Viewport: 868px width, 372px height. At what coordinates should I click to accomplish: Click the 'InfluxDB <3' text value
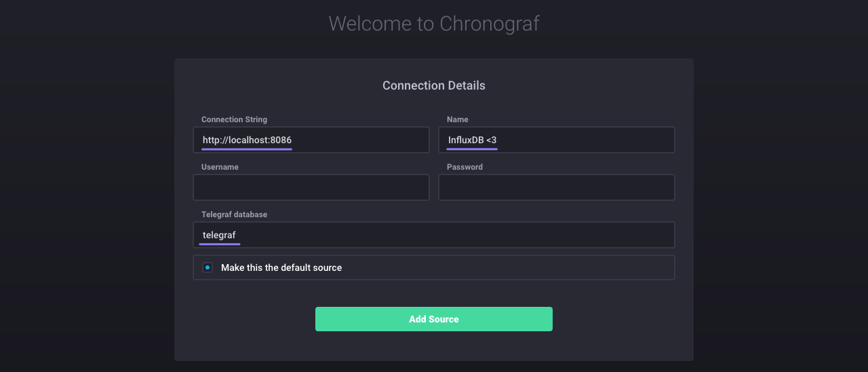(x=472, y=140)
